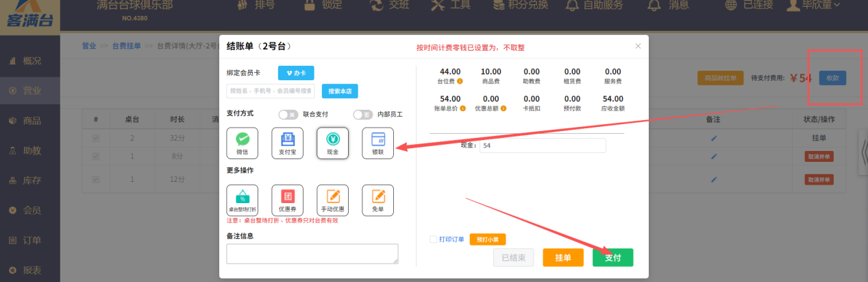Open 消息 notifications
The image size is (868, 282).
(669, 5)
